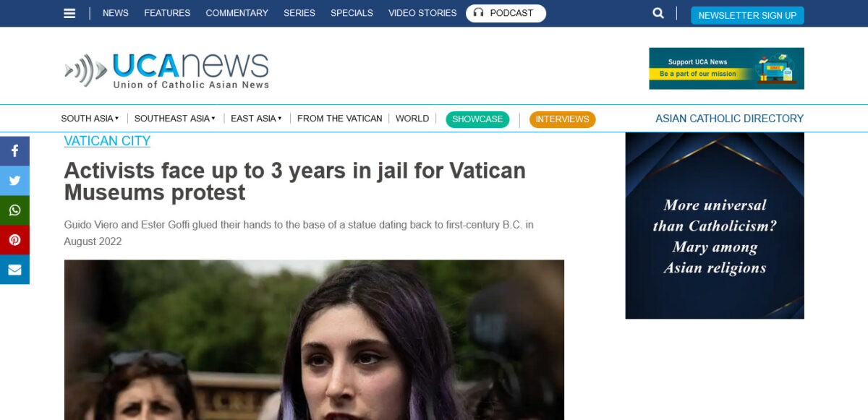Screen dimensions: 868x420
Task: Select the Showcase pill button
Action: (477, 119)
